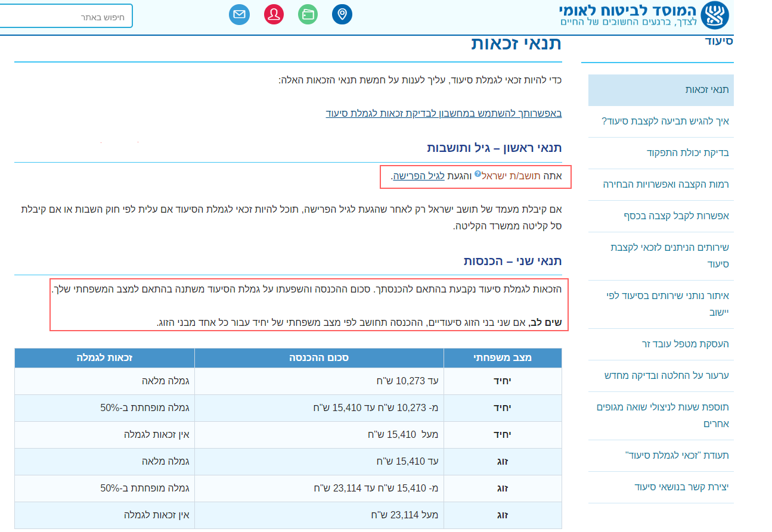Open איך להגיש תביעה לקצבת סיעוד?

click(x=665, y=121)
